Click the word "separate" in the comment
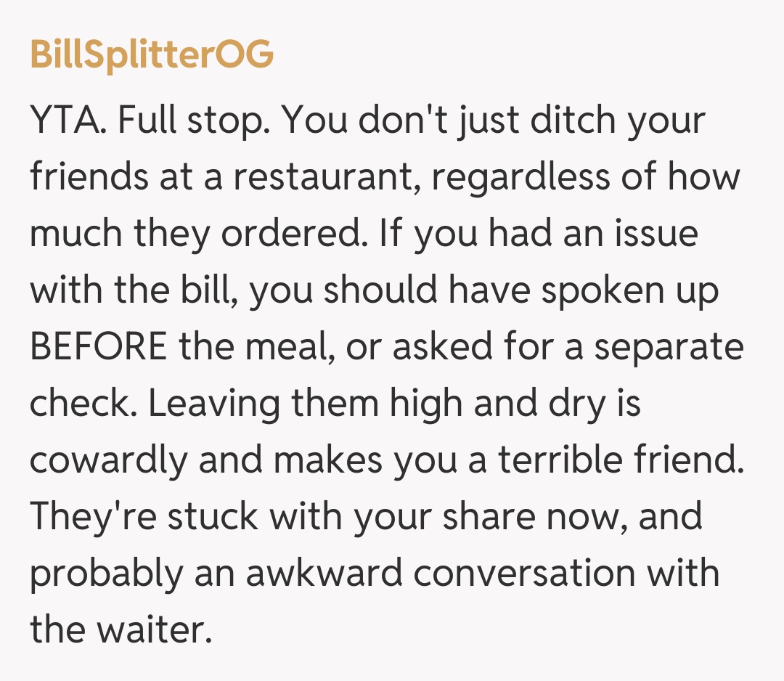This screenshot has height=681, width=784. (x=669, y=347)
